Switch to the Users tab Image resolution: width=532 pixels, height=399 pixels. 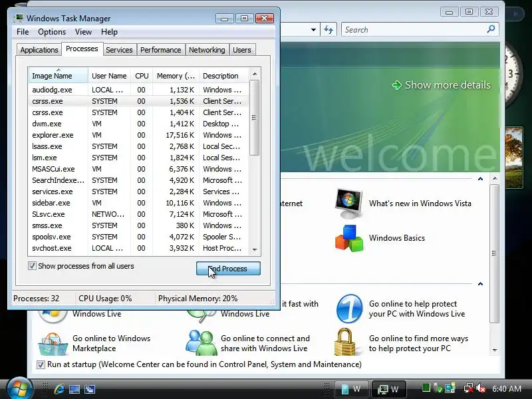(x=242, y=50)
